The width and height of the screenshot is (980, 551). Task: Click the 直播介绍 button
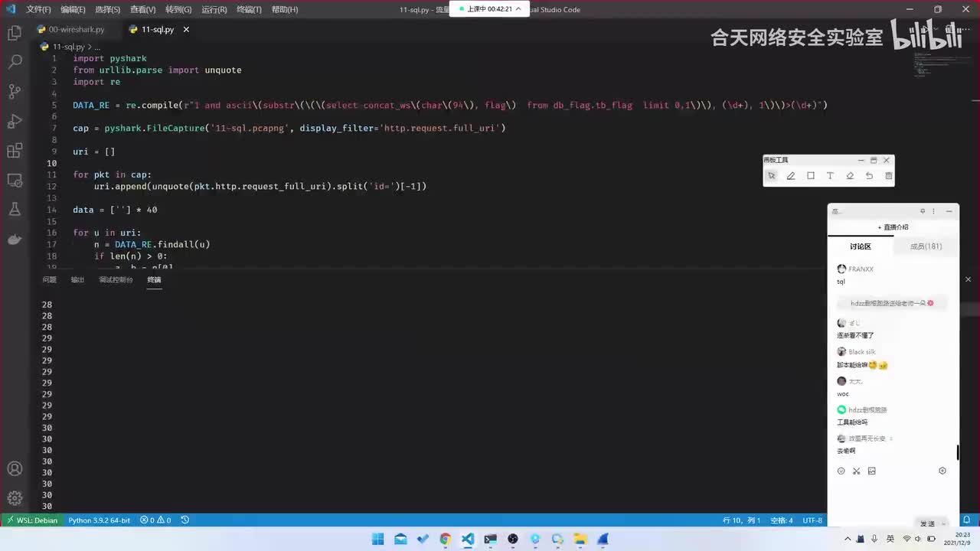click(x=893, y=227)
